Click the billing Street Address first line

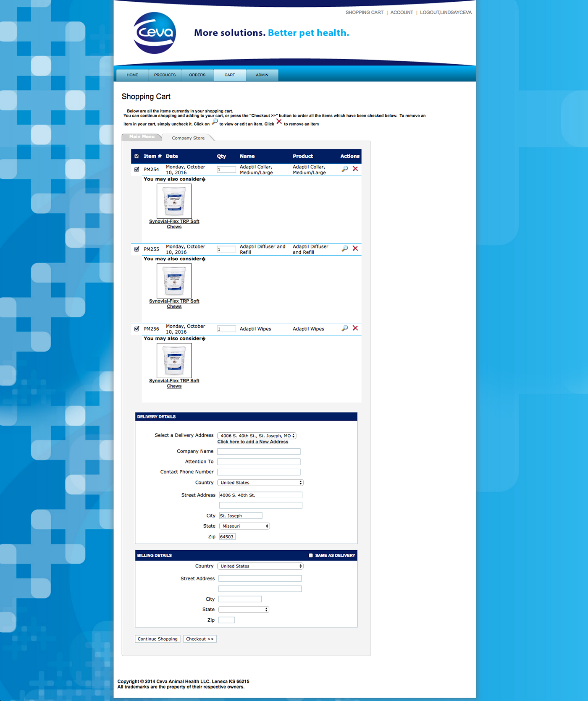pyautogui.click(x=260, y=578)
